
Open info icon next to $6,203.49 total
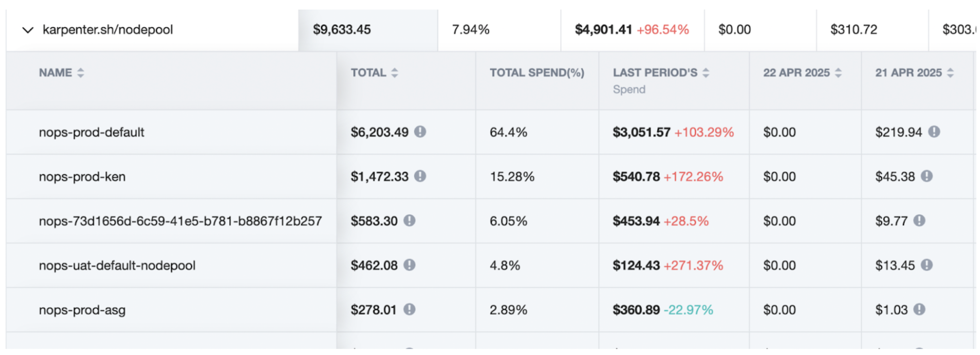pyautogui.click(x=420, y=132)
